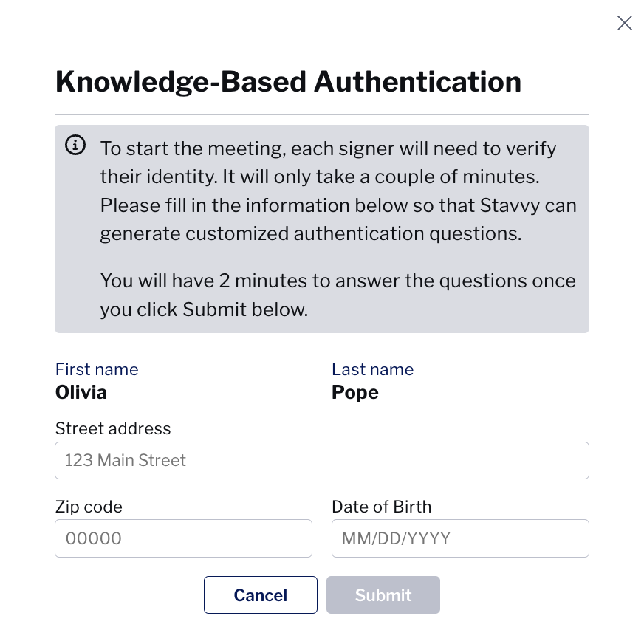
Task: Click the First name label
Action: click(97, 369)
